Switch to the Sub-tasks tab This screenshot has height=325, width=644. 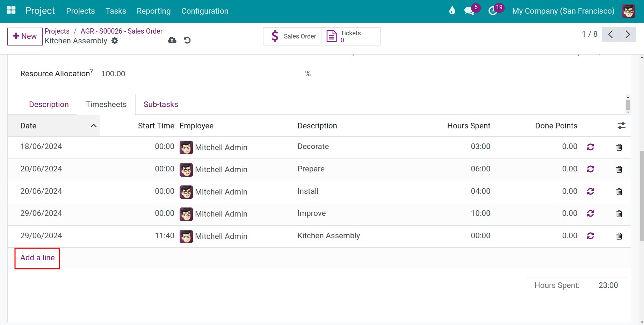point(161,104)
